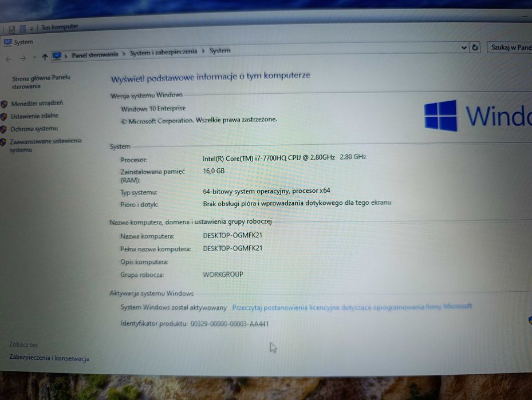Open quick access toolbar dropdown in Ten komputer
The image size is (532, 400).
click(x=31, y=29)
